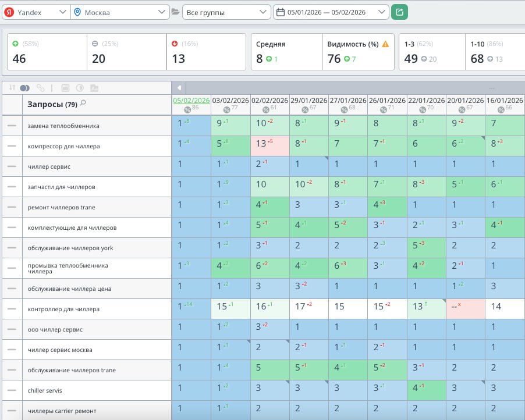The width and height of the screenshot is (525, 420).
Task: Click the dash marker for 'chiller servis'
Action: coord(12,390)
